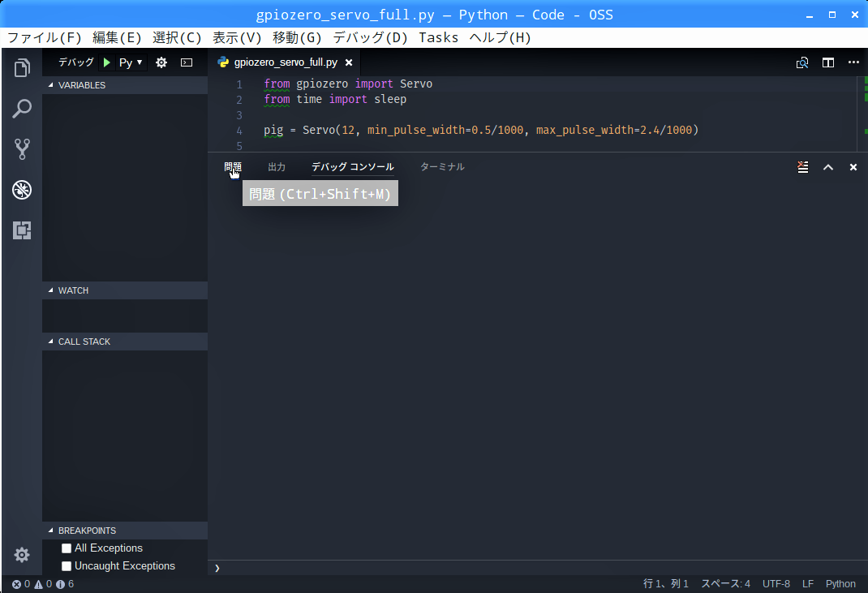
Task: Click the debug console input field
Action: click(535, 568)
